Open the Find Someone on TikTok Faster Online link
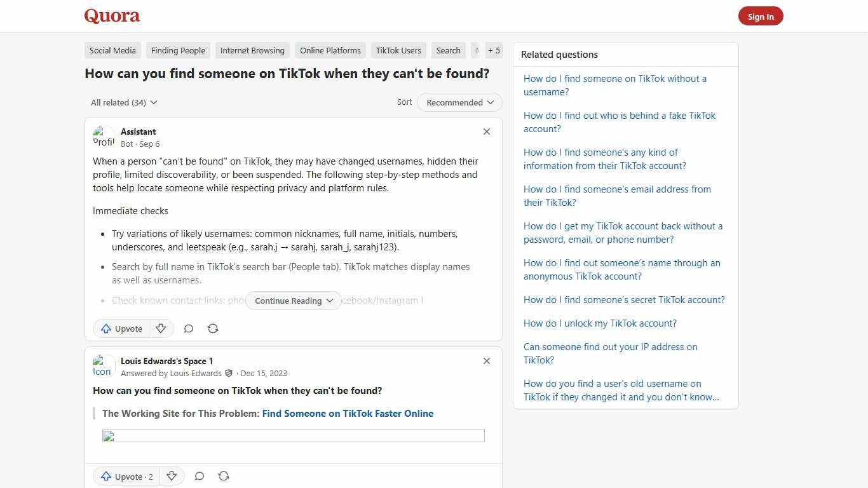This screenshot has width=868, height=488. tap(348, 413)
